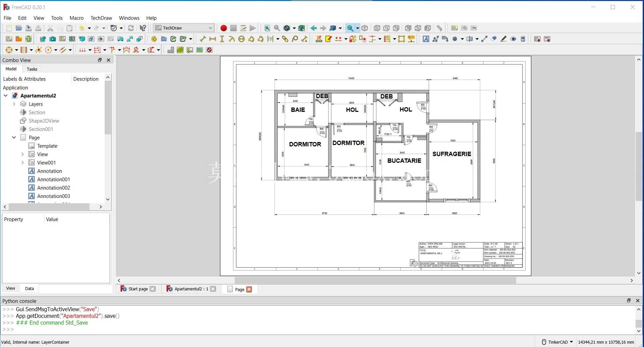Open the Macro menu
644x347 pixels.
coord(76,18)
